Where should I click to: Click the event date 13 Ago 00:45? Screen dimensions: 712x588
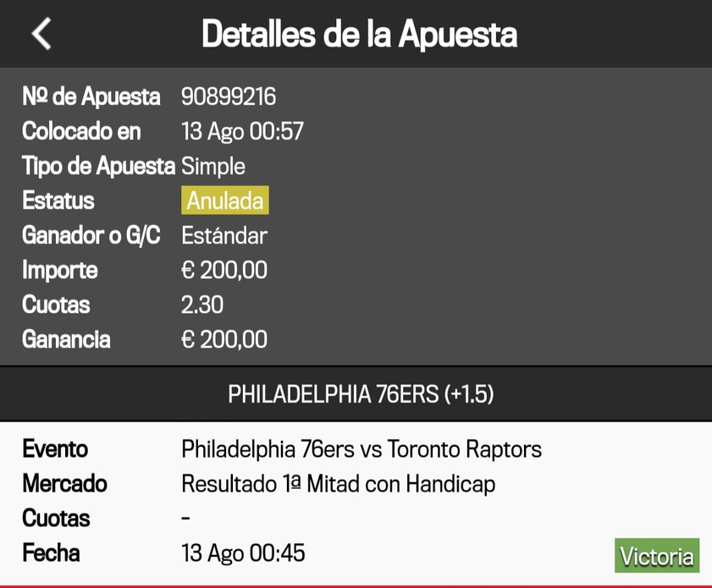243,553
